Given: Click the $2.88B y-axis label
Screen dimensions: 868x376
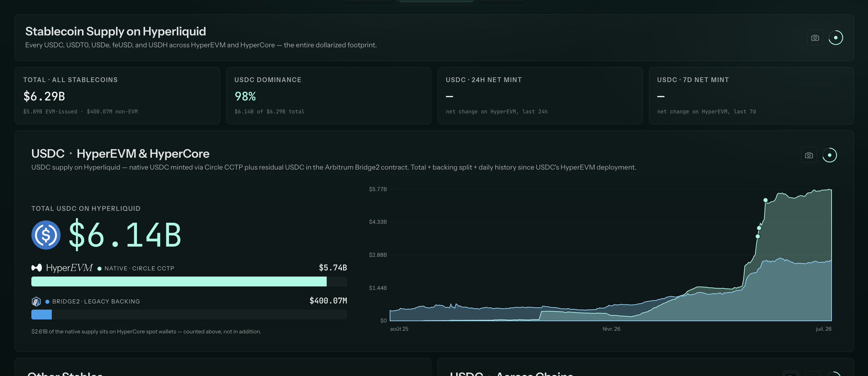Looking at the screenshot, I should click(x=378, y=255).
